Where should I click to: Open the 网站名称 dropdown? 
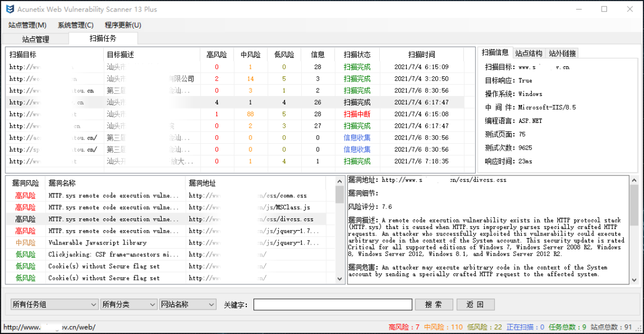[188, 304]
